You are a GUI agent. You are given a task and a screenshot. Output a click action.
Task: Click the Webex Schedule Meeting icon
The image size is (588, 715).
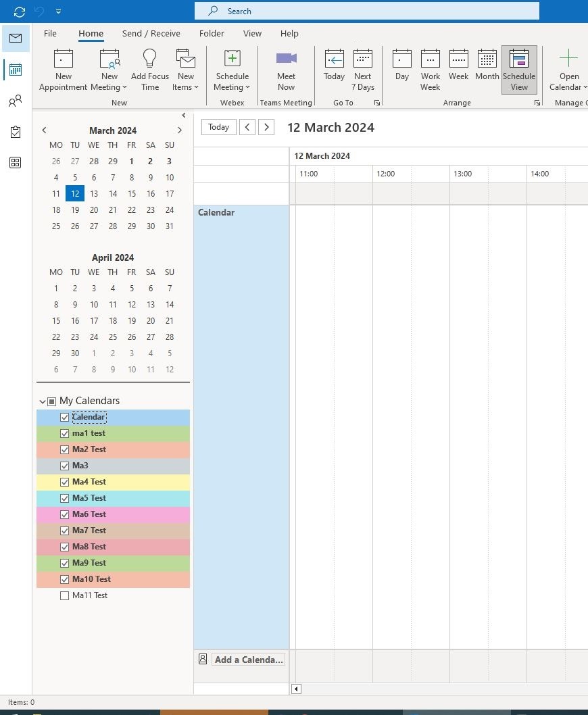click(232, 59)
